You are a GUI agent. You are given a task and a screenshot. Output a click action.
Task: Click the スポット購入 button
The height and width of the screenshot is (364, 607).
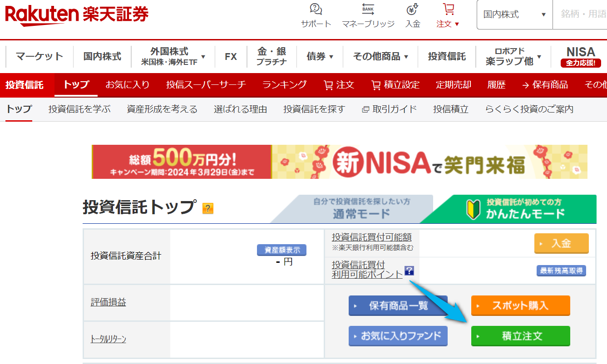pyautogui.click(x=520, y=305)
